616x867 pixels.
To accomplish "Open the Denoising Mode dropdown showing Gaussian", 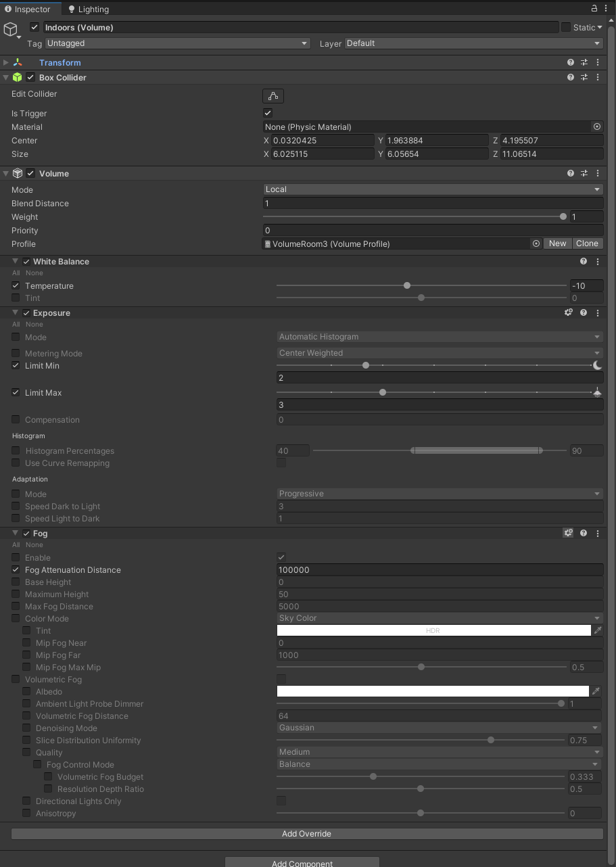I will (440, 728).
